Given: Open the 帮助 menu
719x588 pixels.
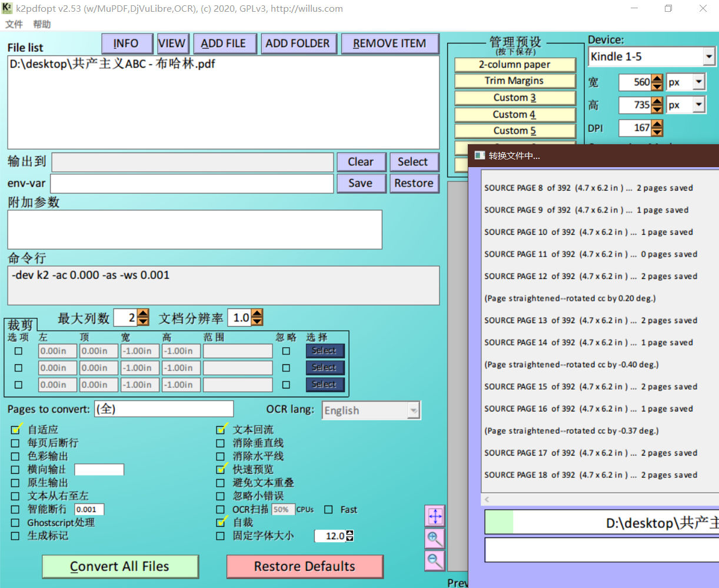Looking at the screenshot, I should (42, 24).
